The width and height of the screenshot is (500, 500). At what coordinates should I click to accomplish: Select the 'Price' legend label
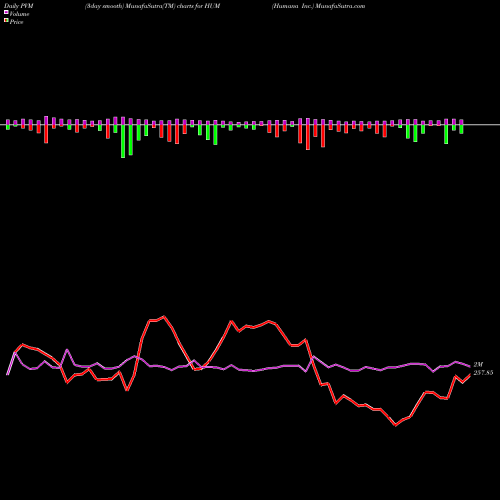click(x=16, y=22)
